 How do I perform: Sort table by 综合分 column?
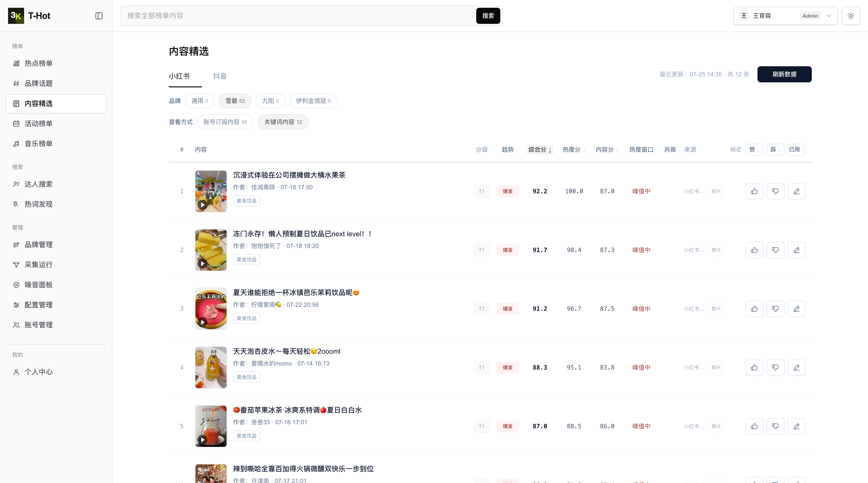[x=540, y=150]
